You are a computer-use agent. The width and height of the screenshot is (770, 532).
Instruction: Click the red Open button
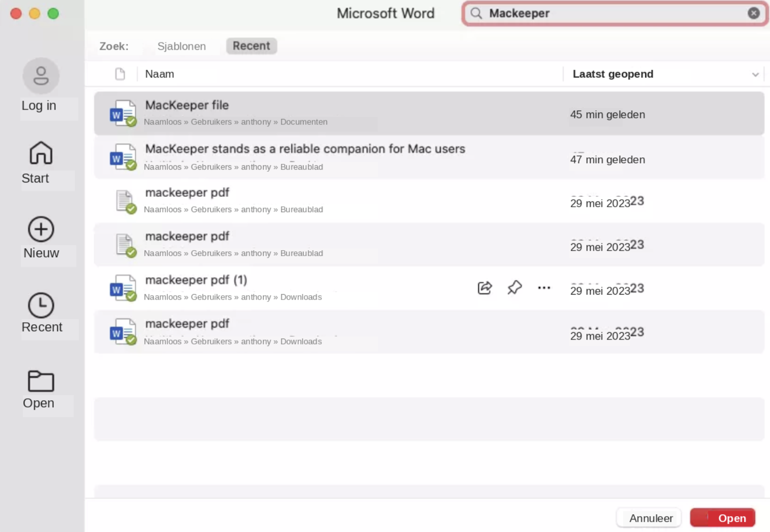722,518
